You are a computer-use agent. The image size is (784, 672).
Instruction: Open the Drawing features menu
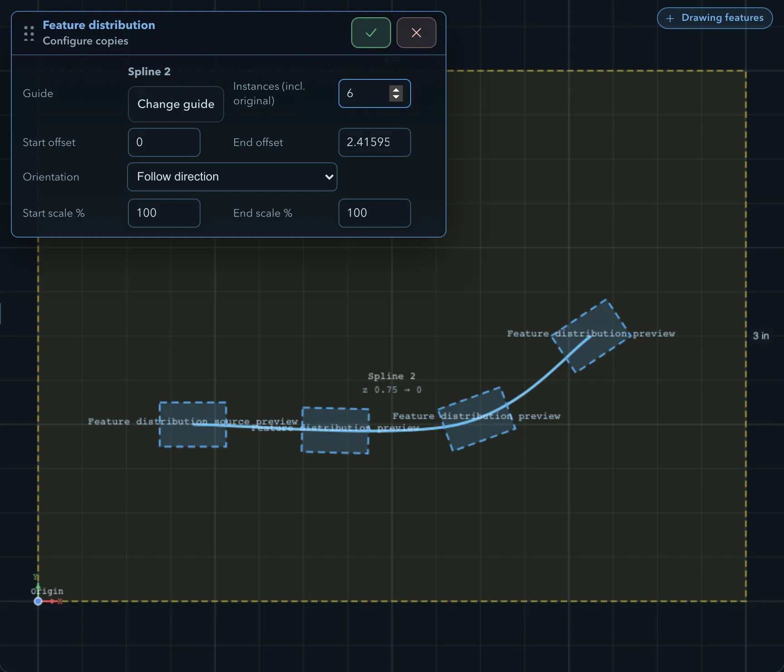point(715,18)
